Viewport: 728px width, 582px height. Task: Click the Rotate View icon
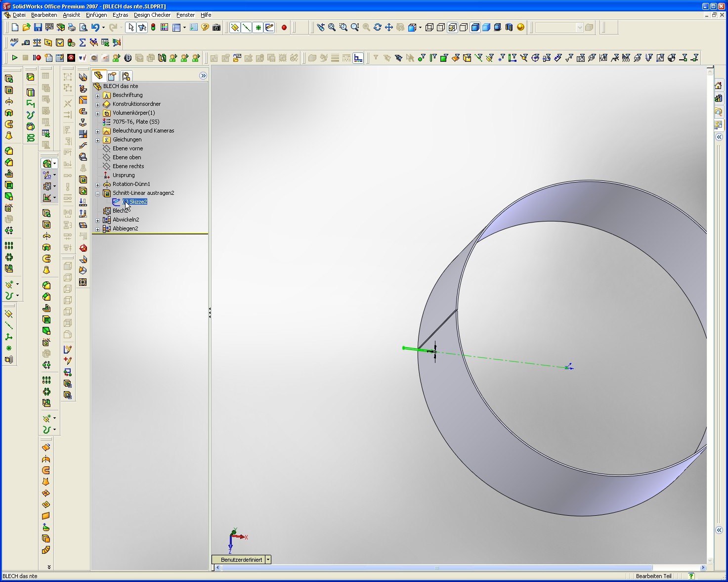[378, 28]
